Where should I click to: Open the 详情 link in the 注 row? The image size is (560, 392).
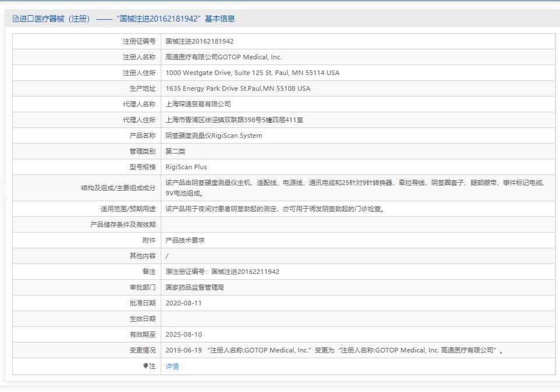172,366
